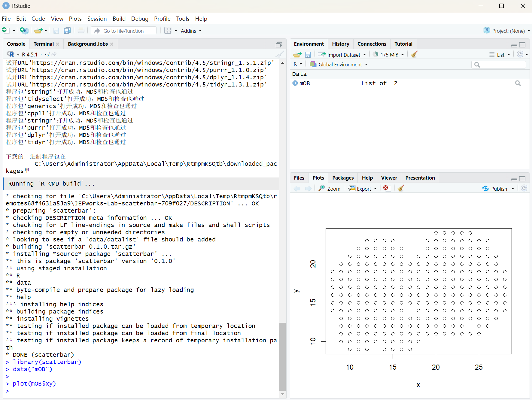The image size is (532, 400).
Task: Go to next plot arrow
Action: (308, 188)
